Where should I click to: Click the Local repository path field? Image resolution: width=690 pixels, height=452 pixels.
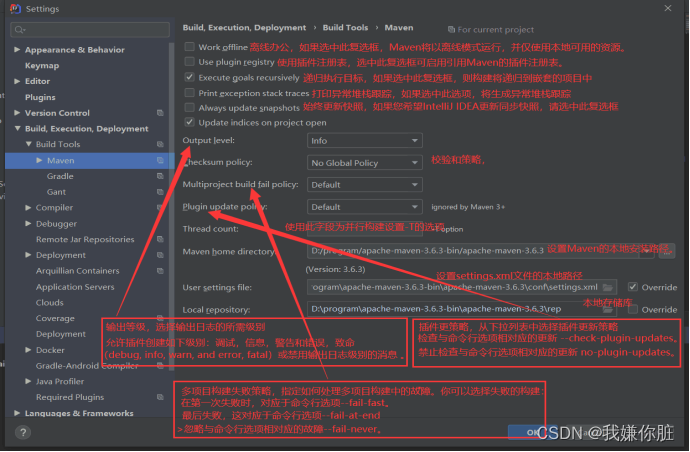462,309
